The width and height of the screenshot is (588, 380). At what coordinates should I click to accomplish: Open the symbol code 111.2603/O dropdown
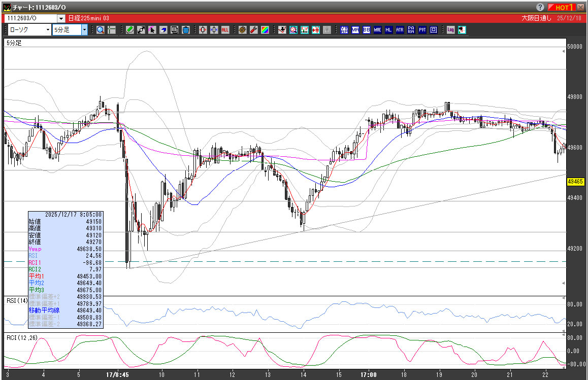pyautogui.click(x=61, y=18)
